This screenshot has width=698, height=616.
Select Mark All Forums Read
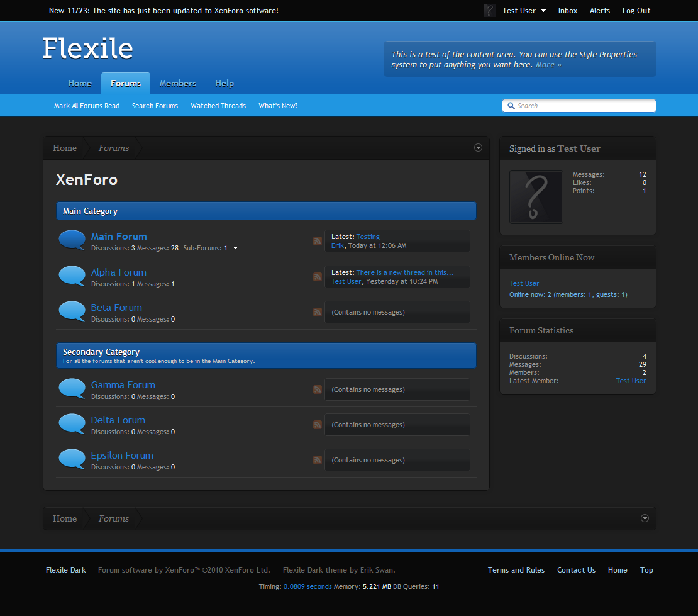86,106
